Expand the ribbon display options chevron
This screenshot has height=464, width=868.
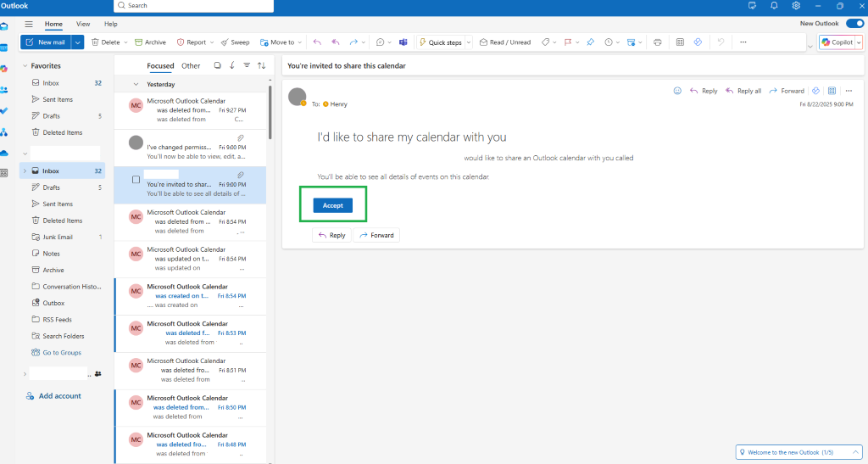tap(810, 47)
